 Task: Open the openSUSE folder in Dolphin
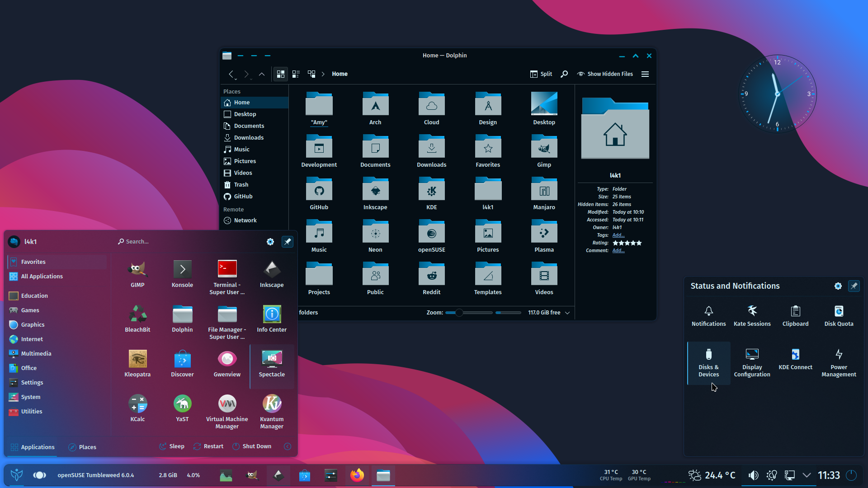[x=432, y=236]
